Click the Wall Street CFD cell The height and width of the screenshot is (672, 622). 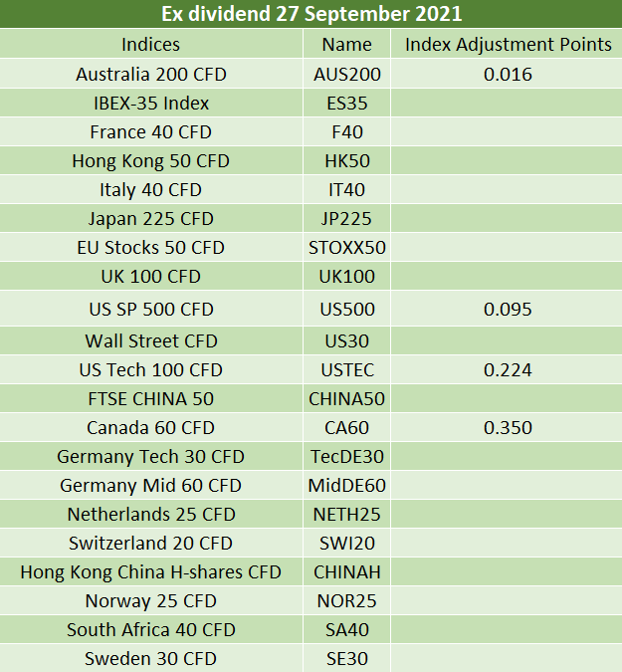(151, 341)
